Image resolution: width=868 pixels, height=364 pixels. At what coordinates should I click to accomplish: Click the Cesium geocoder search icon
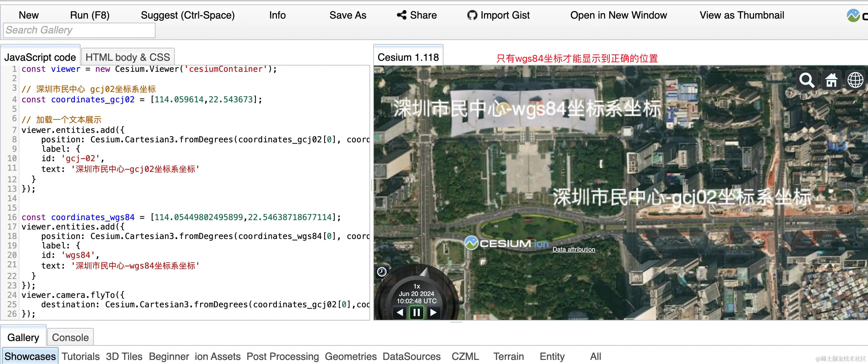tap(807, 80)
